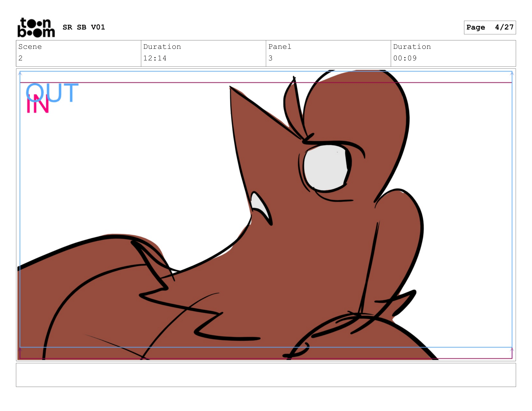This screenshot has height=411, width=532.
Task: Select the Scene number 2 cell
Action: click(x=21, y=58)
